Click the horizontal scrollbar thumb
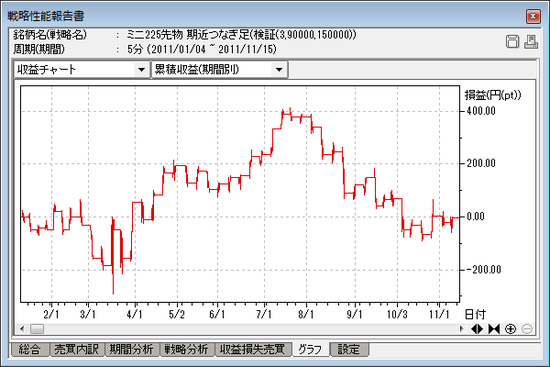 click(37, 329)
